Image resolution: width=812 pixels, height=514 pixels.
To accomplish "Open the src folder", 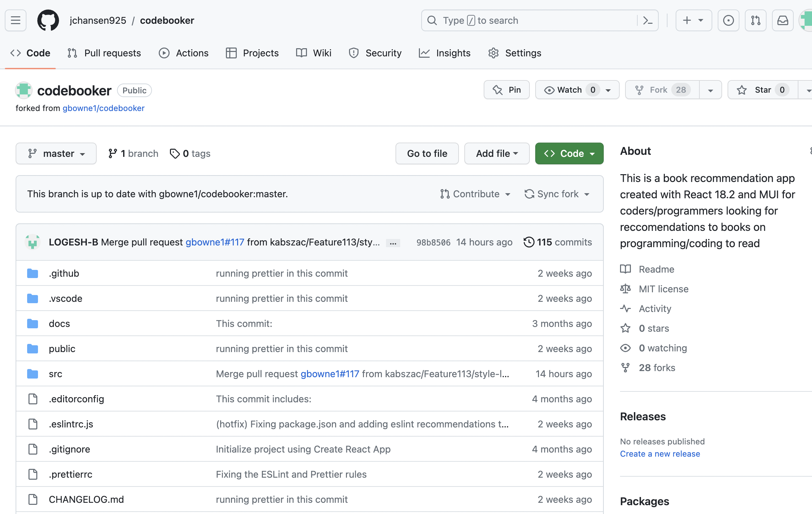I will click(x=55, y=374).
